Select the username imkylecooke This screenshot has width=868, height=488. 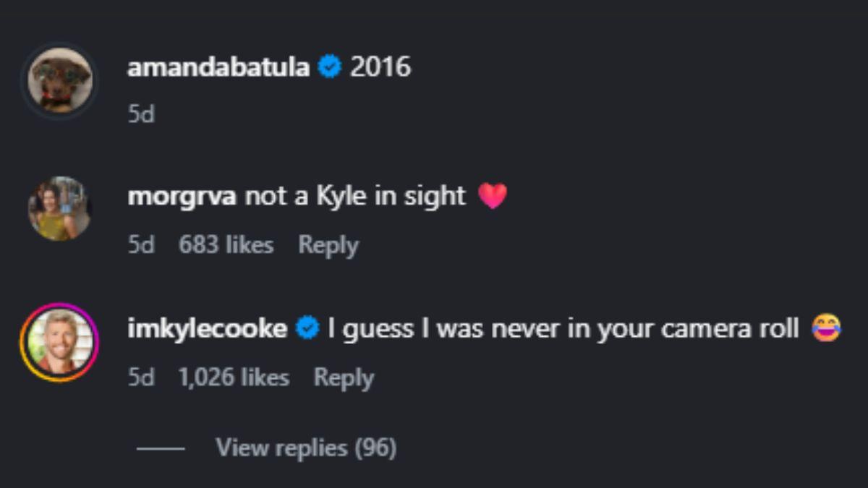[210, 327]
